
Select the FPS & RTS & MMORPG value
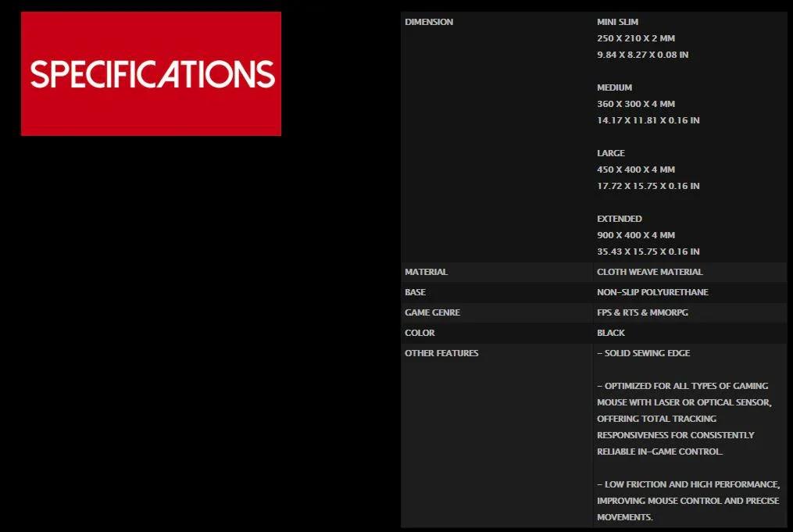(x=642, y=312)
